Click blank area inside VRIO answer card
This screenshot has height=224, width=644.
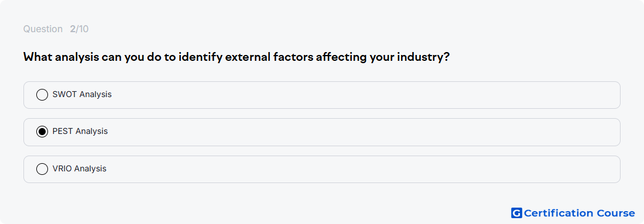(365, 169)
